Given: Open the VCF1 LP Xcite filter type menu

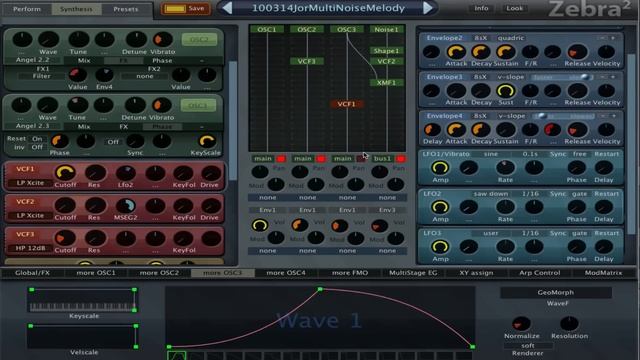Looking at the screenshot, I should 30,183.
